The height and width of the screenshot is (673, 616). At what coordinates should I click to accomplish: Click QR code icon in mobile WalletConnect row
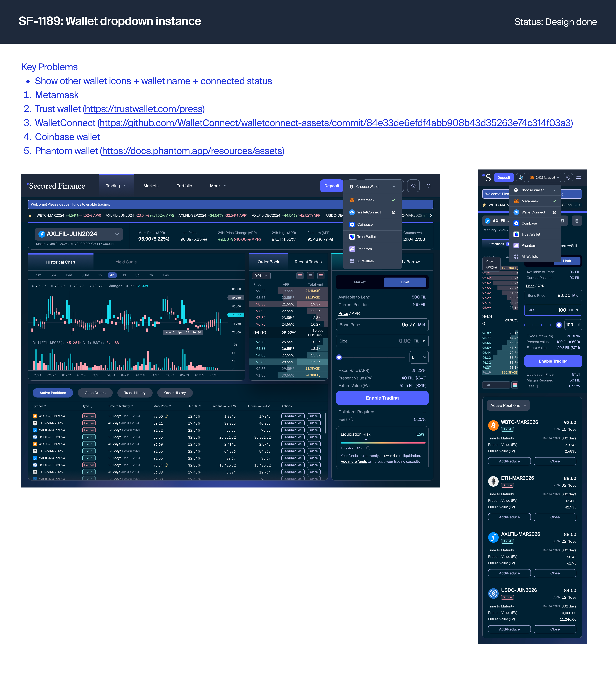click(x=554, y=212)
